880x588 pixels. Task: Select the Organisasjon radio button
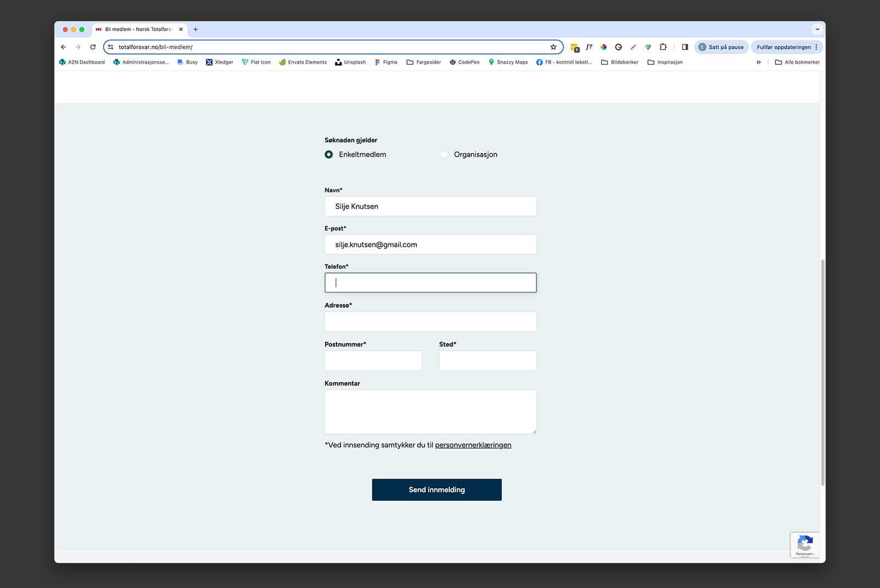pyautogui.click(x=444, y=154)
